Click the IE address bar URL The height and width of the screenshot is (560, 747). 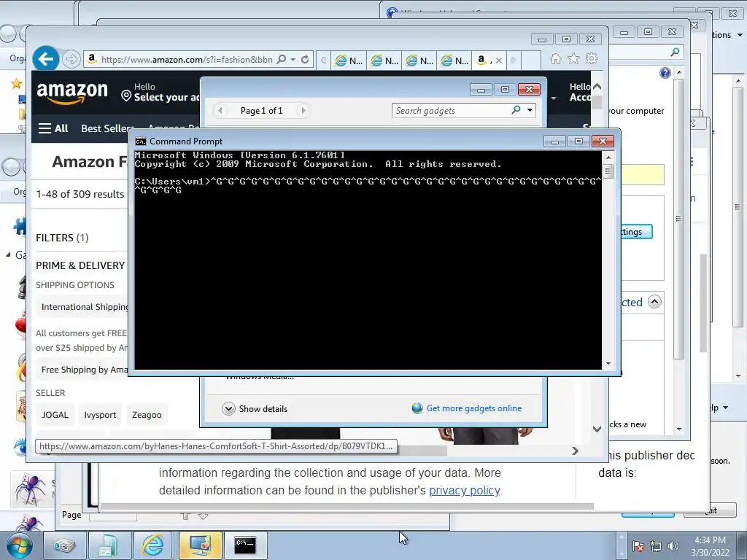(187, 60)
